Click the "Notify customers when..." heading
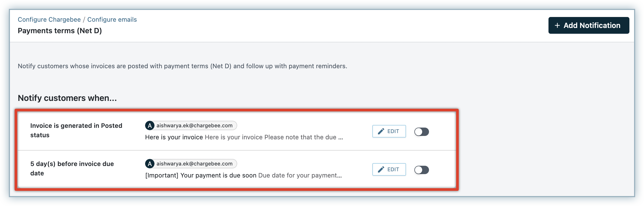The image size is (644, 206). (x=67, y=98)
